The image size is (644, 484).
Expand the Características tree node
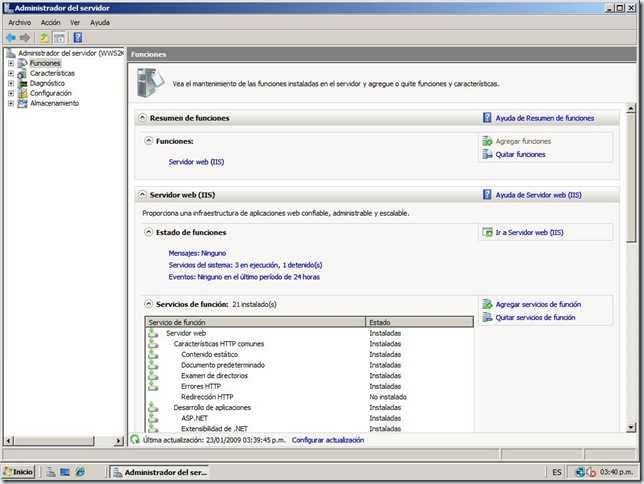(11, 74)
